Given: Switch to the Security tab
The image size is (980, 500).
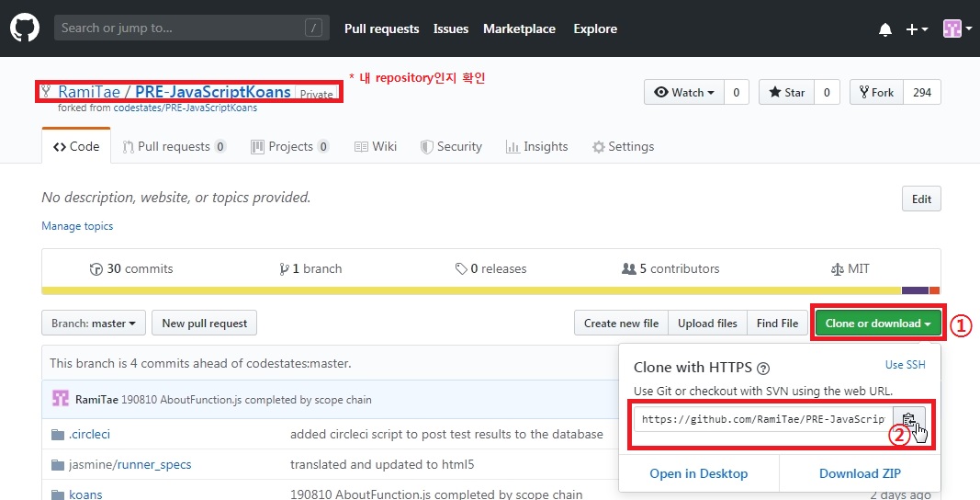Looking at the screenshot, I should (451, 146).
